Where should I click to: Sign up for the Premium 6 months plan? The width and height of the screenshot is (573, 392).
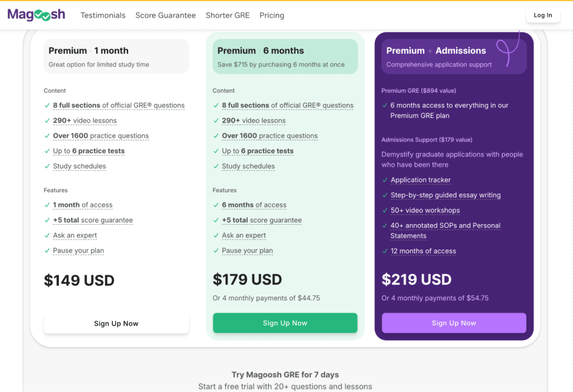coord(285,323)
